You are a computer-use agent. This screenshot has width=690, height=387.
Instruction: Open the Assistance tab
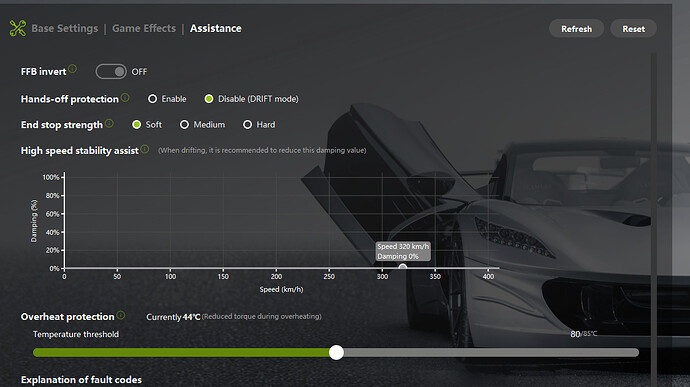click(x=216, y=29)
